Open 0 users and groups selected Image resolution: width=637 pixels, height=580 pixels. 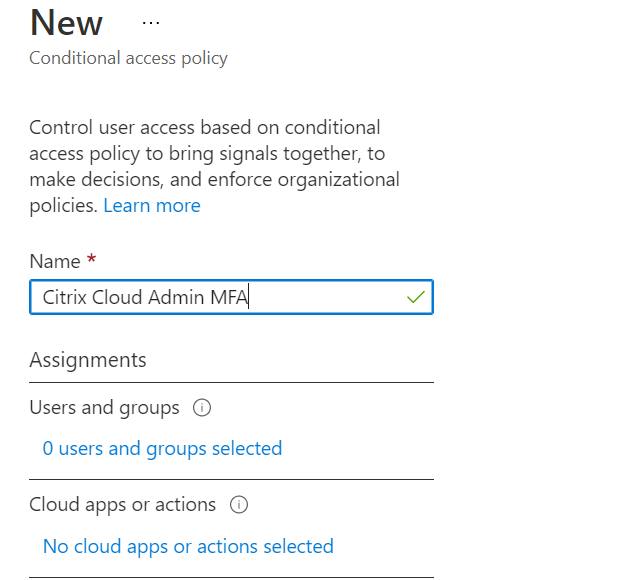(162, 449)
